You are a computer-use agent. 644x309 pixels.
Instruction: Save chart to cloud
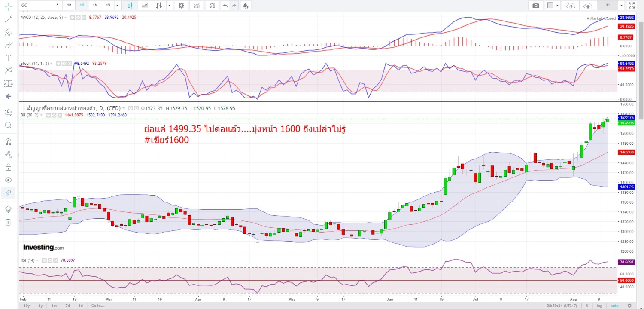point(588,5)
